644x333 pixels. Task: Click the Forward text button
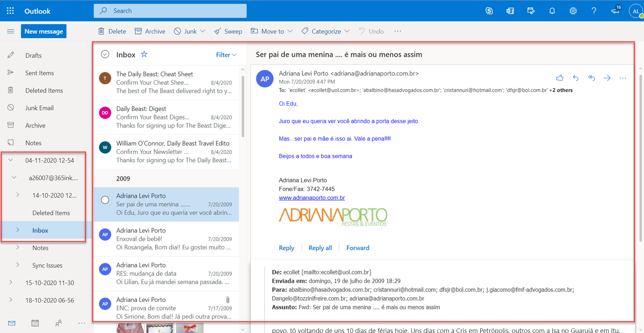[358, 248]
